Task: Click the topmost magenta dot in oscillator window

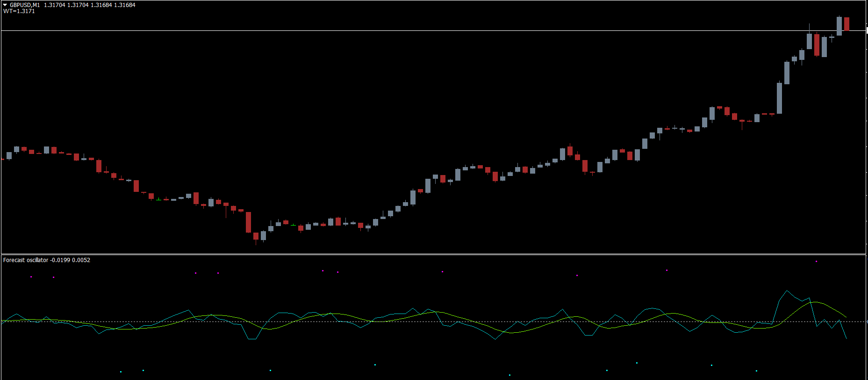Action: (x=816, y=262)
